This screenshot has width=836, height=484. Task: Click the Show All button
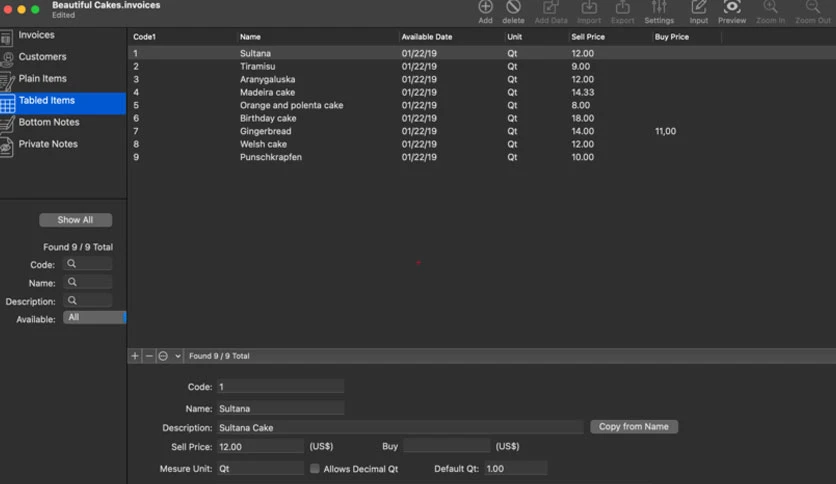point(76,220)
